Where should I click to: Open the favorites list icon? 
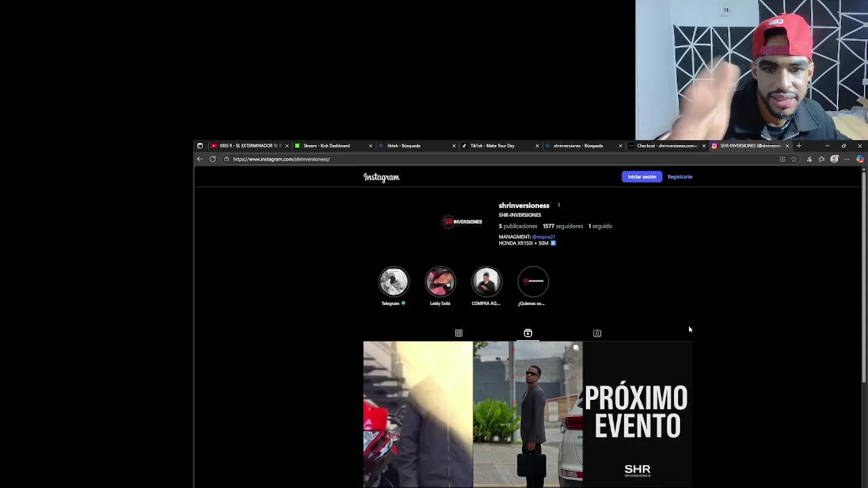821,159
